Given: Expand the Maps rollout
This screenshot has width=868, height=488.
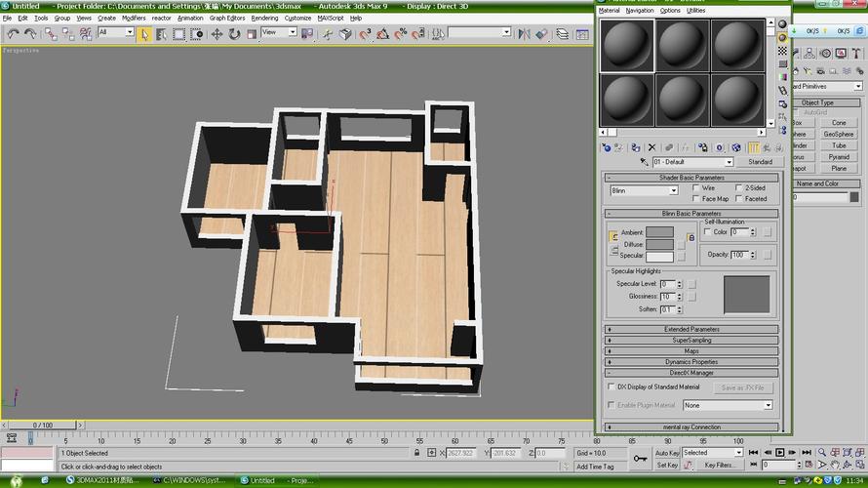Looking at the screenshot, I should pos(691,351).
